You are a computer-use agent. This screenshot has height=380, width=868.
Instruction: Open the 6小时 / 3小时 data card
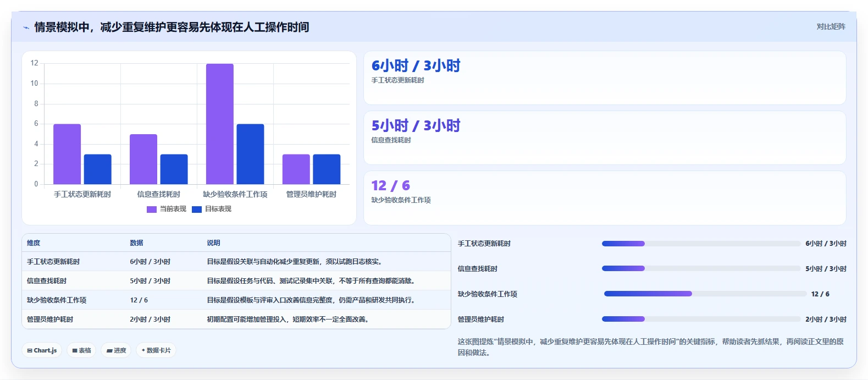pyautogui.click(x=605, y=78)
